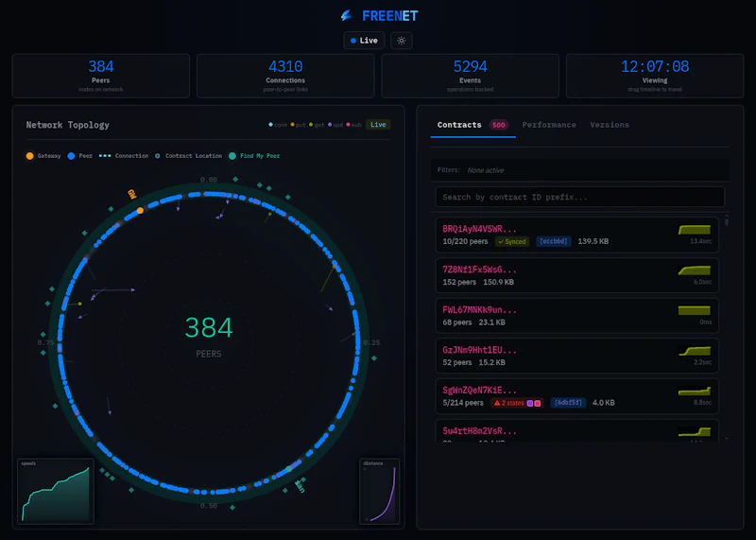
Task: Toggle the upd event legend dot
Action: [x=330, y=125]
